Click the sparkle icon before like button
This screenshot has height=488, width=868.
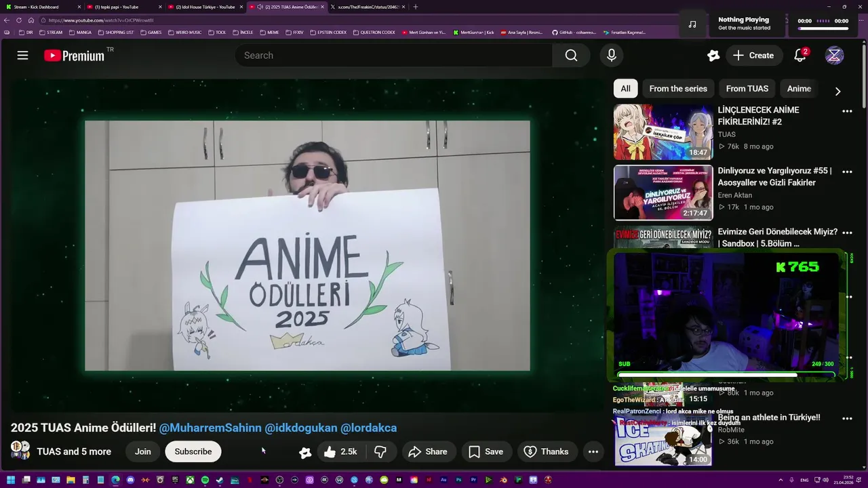pyautogui.click(x=305, y=452)
